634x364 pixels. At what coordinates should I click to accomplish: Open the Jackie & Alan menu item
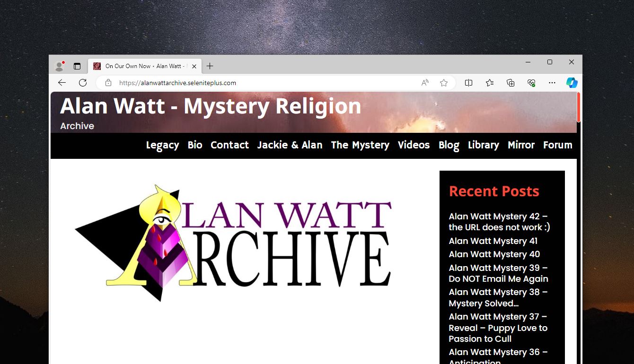point(290,145)
